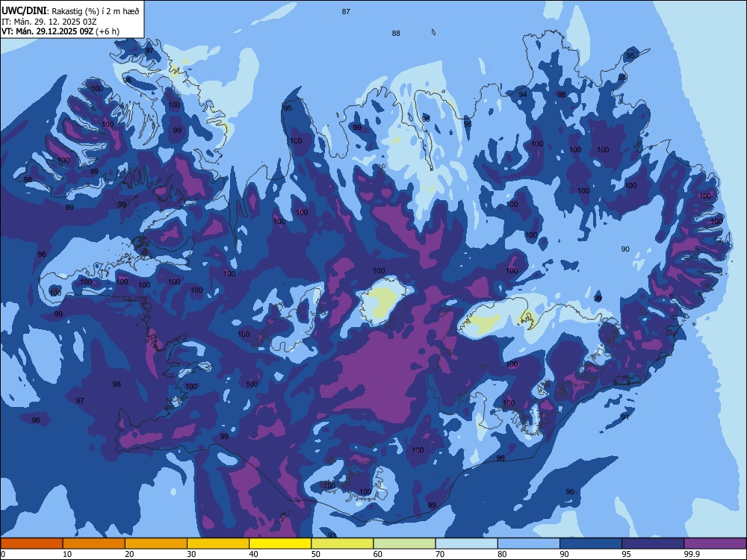Click the '70' tick label on the legend

click(440, 554)
